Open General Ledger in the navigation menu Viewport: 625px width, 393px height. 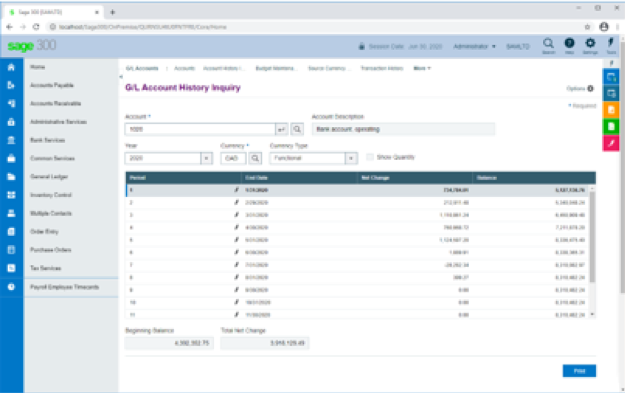[x=49, y=177]
